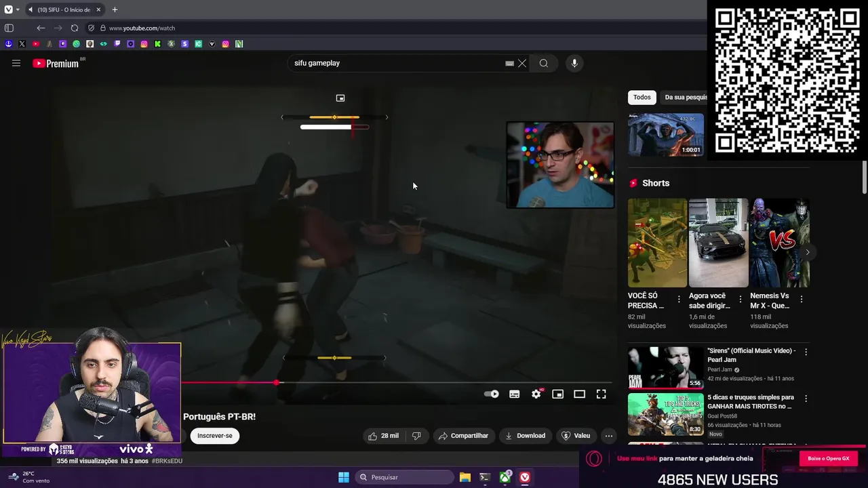Viewport: 868px width, 488px height.
Task: Toggle subtitles/closed captions
Action: 515,394
